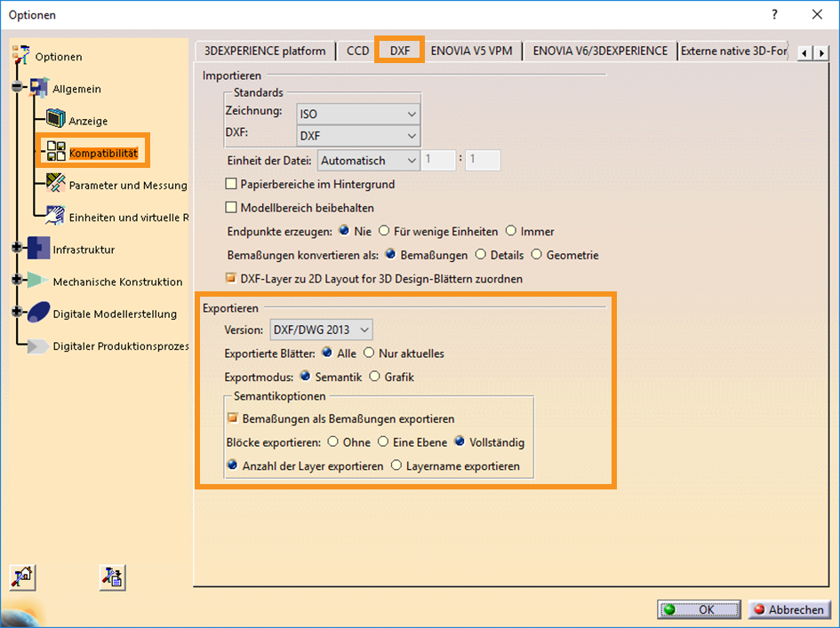Screen dimensions: 840x628
Task: Click the Anzeige icon in the tree
Action: (x=55, y=119)
